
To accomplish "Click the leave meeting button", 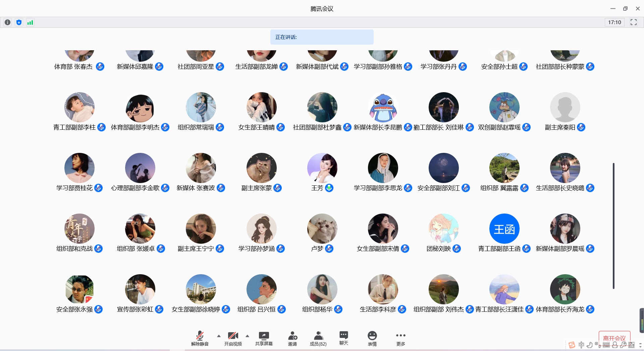I will coord(614,338).
